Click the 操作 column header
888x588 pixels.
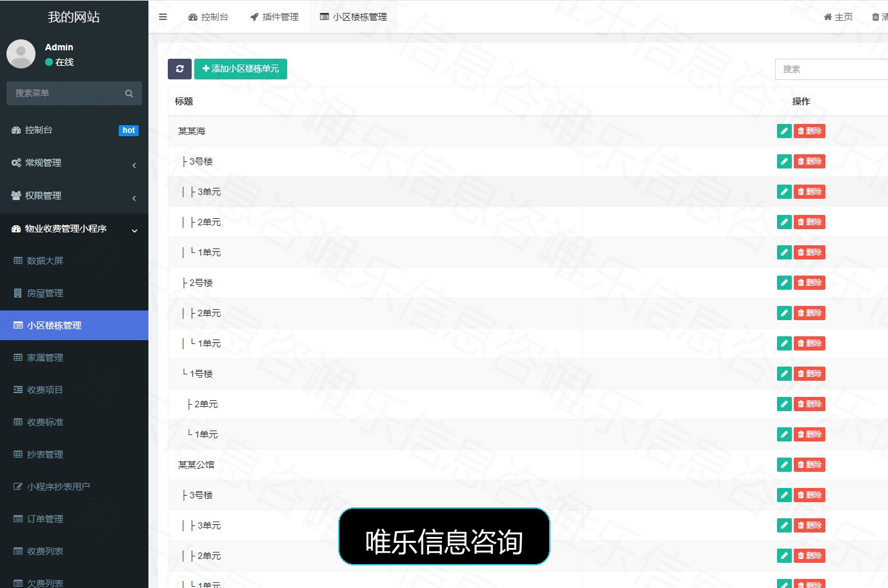[x=801, y=101]
